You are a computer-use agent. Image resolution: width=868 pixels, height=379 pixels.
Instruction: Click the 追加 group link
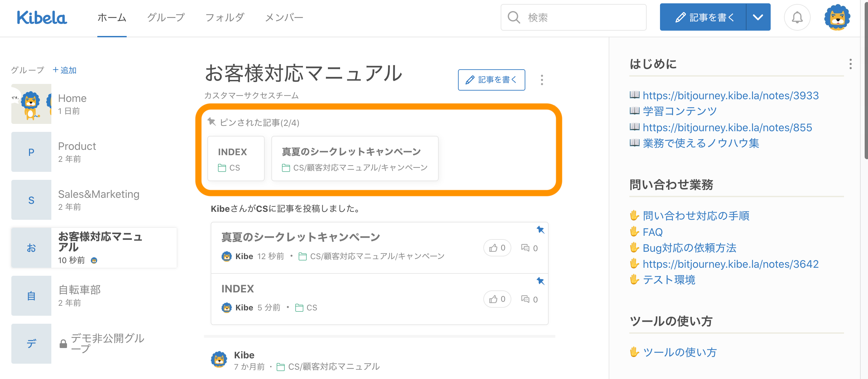65,70
